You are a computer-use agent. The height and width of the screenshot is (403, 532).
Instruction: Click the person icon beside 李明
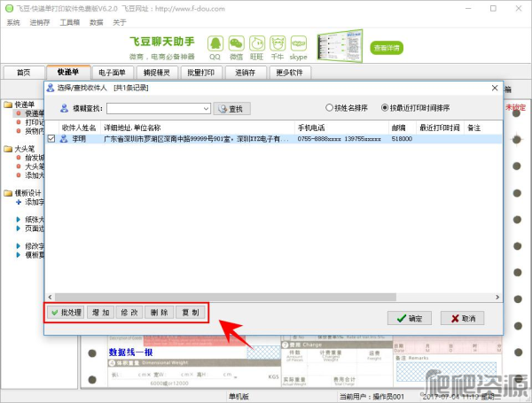pyautogui.click(x=64, y=139)
